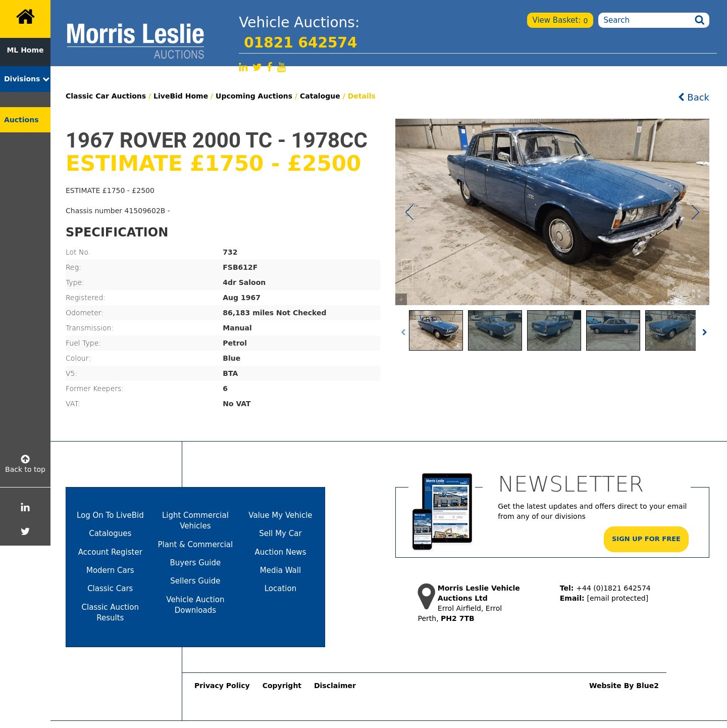This screenshot has height=728, width=727.
Task: Go to ML Home in sidebar
Action: [x=25, y=50]
